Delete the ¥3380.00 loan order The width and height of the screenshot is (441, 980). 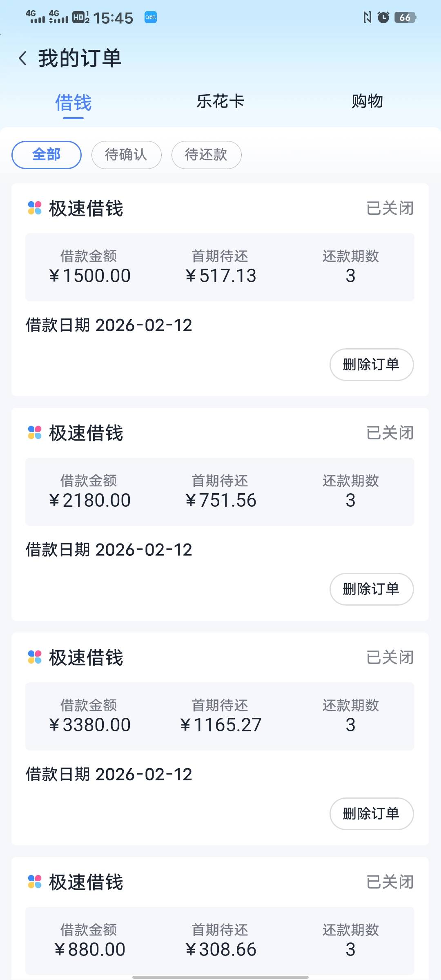click(x=371, y=813)
